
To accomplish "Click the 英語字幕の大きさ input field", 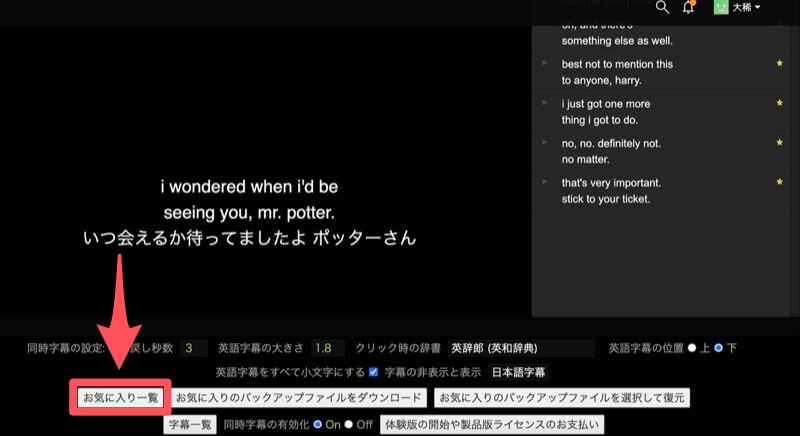I will (327, 348).
